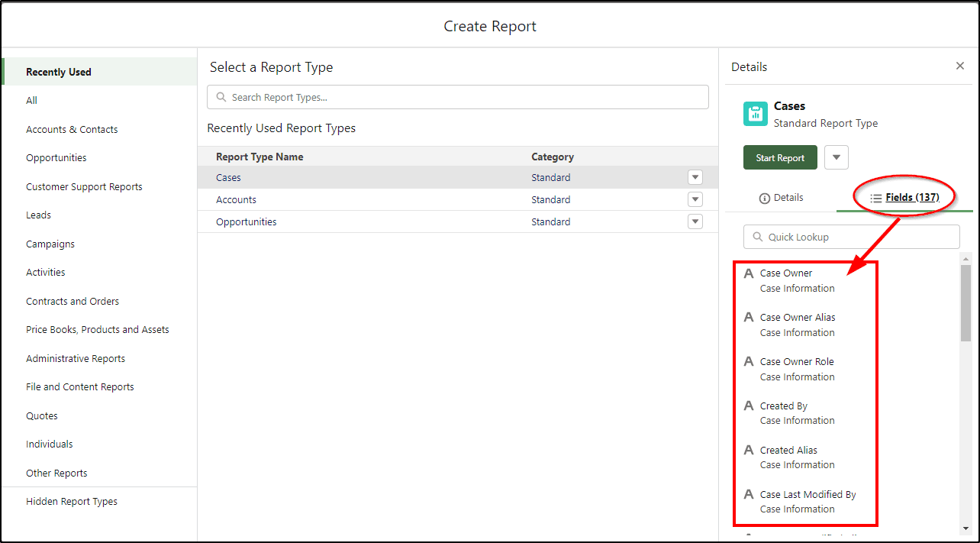Click the Report Type Name column header

pyautogui.click(x=260, y=157)
